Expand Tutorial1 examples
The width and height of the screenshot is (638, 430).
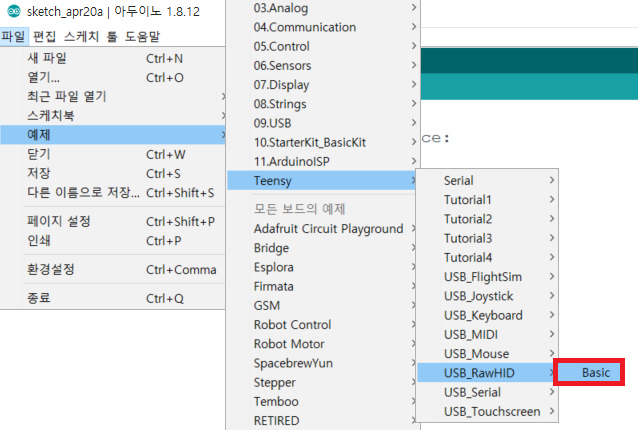tap(487, 199)
